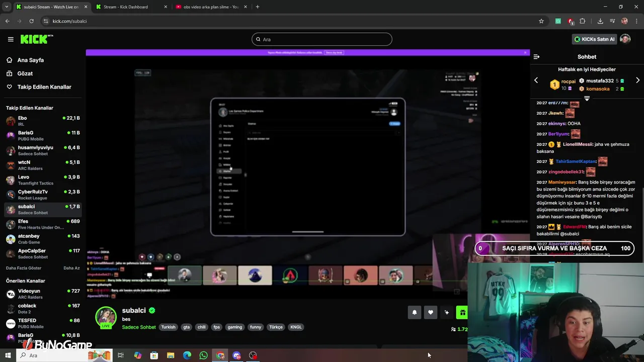Close the purple announcement banner
The width and height of the screenshot is (644, 362).
pos(525,52)
